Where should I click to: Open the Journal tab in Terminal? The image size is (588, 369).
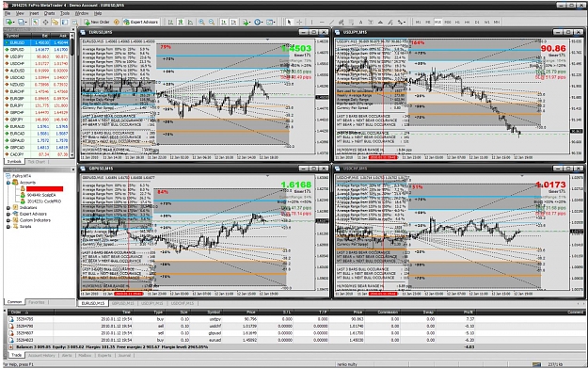(x=124, y=355)
